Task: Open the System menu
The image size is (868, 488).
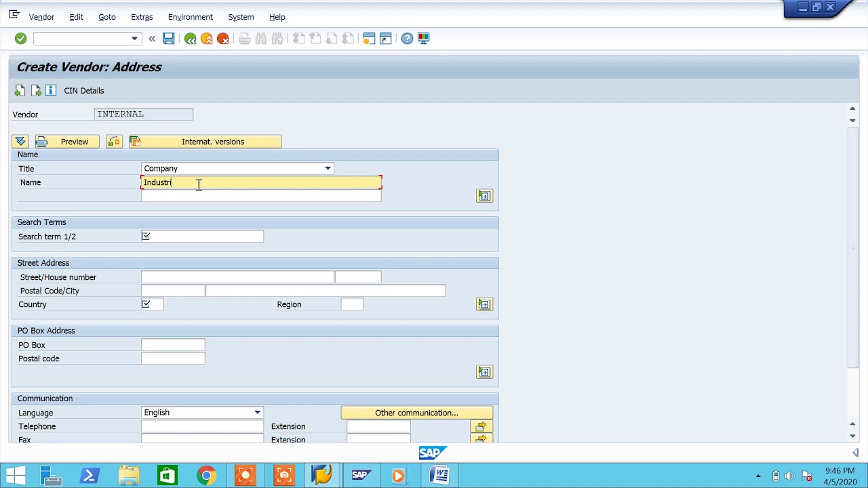Action: (241, 17)
